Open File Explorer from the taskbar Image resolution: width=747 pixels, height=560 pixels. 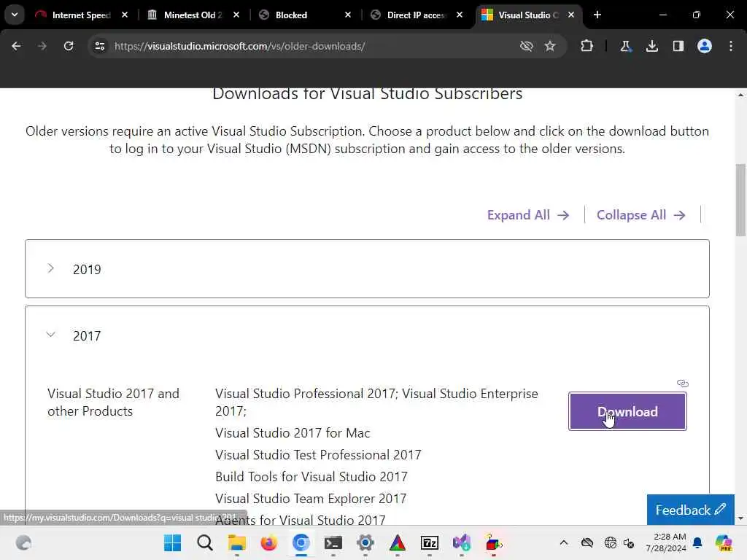[x=237, y=542]
